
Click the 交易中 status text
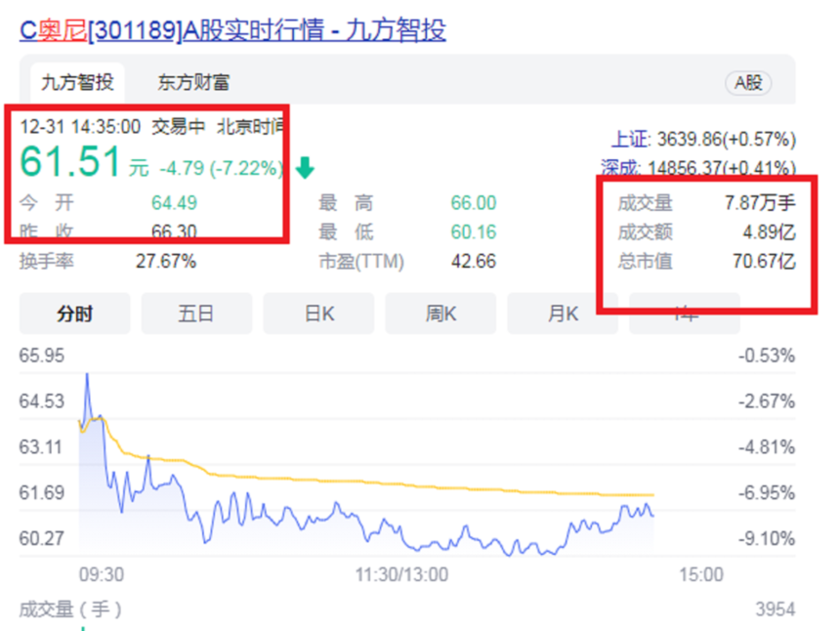tap(179, 127)
